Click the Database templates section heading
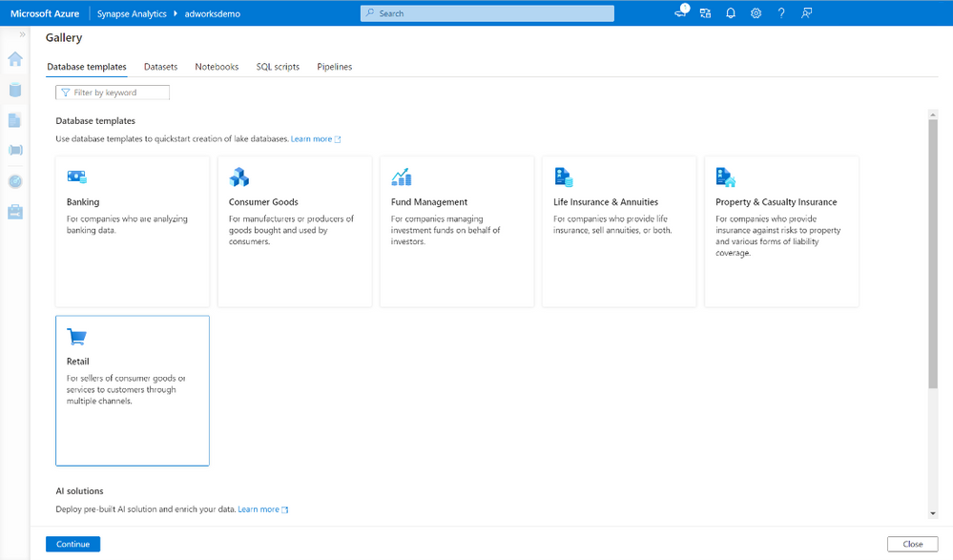The height and width of the screenshot is (560, 953). [95, 121]
